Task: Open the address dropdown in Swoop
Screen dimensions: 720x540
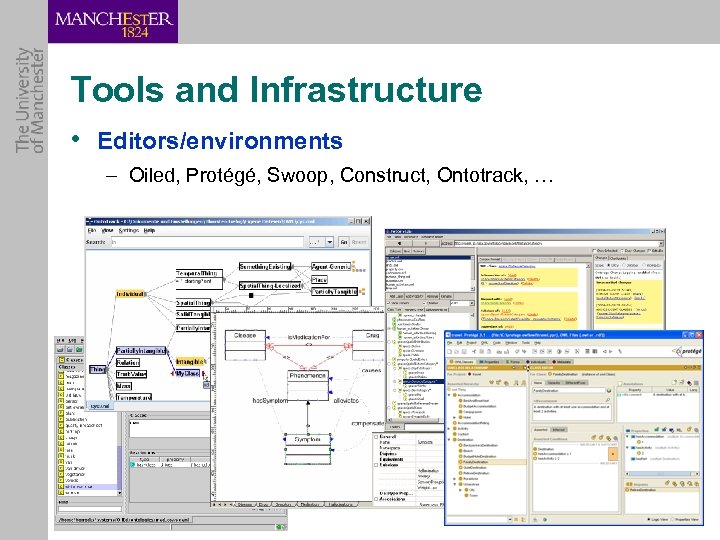Action: point(661,243)
